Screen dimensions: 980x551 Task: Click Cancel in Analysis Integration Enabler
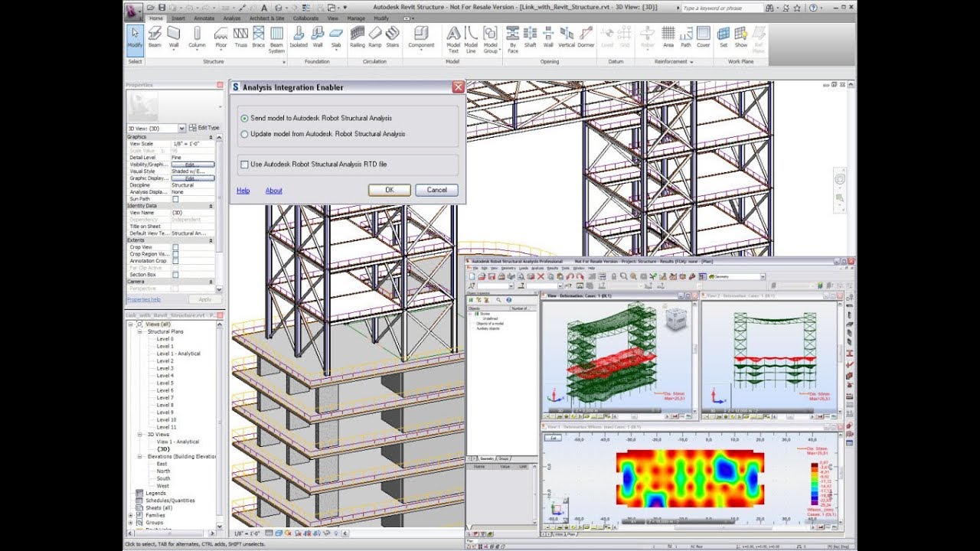[x=436, y=190]
